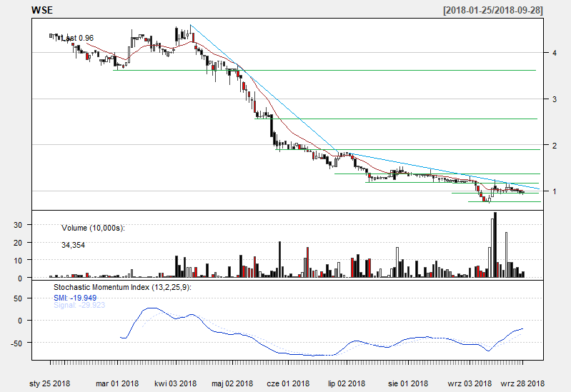Image resolution: width=571 pixels, height=392 pixels.
Task: Click SMI axis label 50
Action: pos(18,298)
